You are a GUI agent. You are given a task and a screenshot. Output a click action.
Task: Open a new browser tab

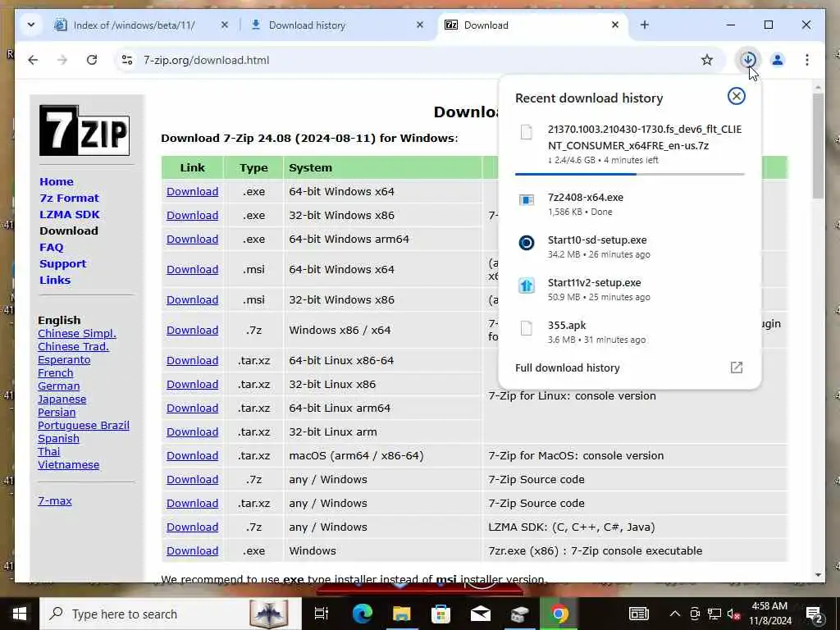tap(645, 25)
